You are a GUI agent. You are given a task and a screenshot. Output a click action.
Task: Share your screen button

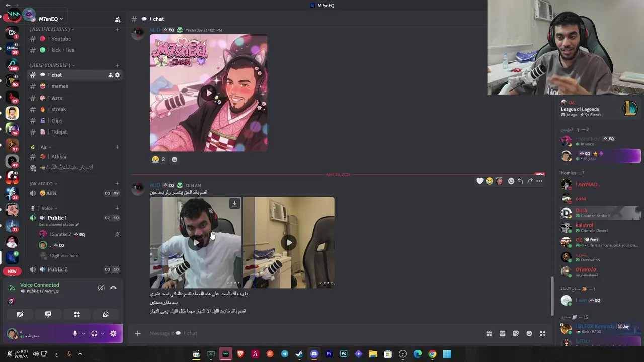pos(48,314)
